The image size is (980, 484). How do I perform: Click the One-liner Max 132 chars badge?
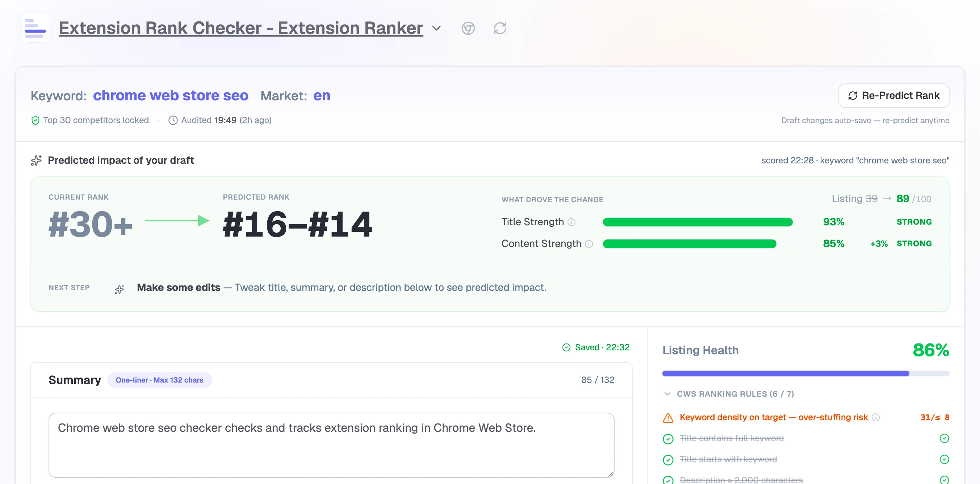[159, 380]
